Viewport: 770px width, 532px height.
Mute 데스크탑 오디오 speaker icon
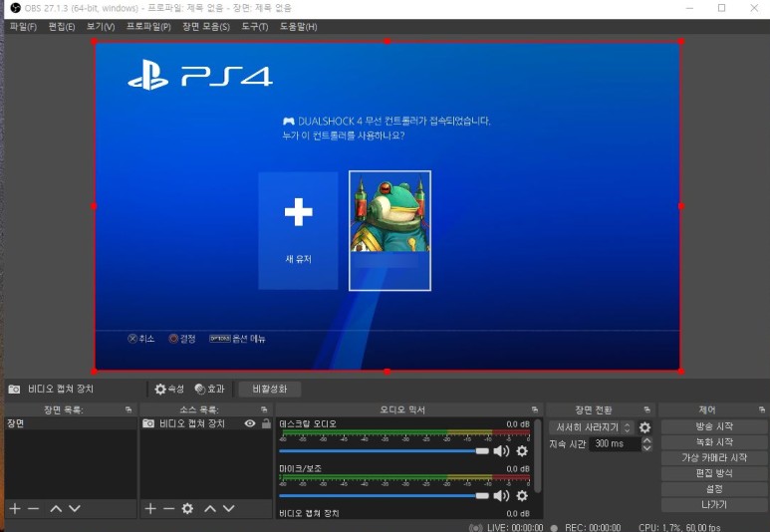point(501,451)
